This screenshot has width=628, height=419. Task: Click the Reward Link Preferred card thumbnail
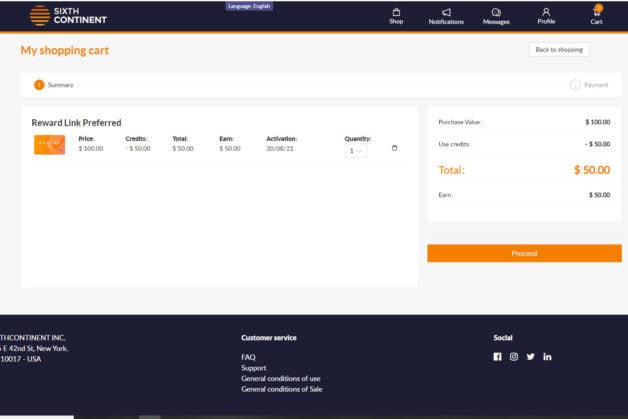click(x=49, y=145)
